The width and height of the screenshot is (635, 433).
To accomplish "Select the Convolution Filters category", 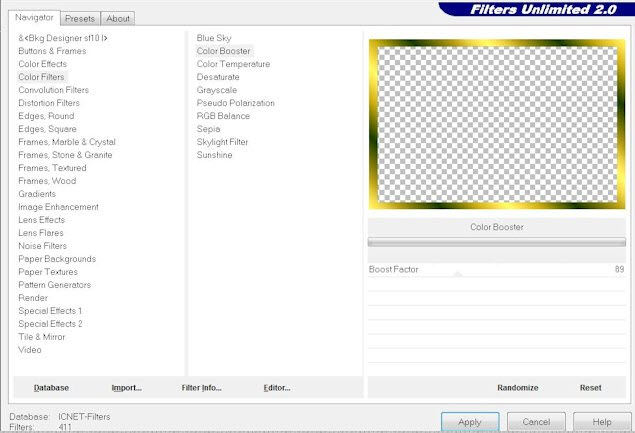I will (x=53, y=90).
